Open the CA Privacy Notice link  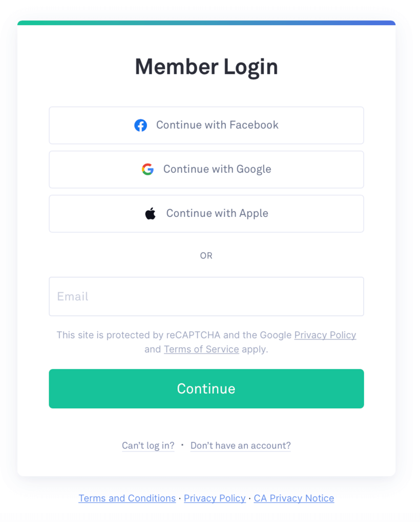pos(294,498)
